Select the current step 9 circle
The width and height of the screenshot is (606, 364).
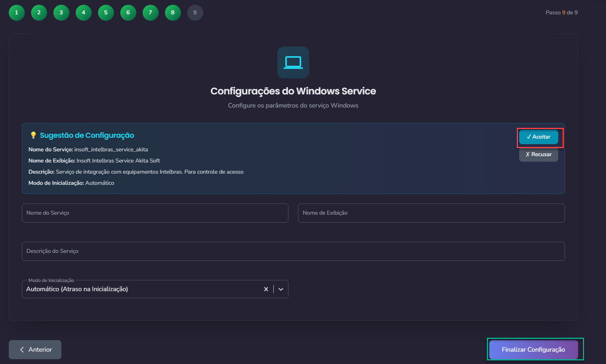click(195, 13)
